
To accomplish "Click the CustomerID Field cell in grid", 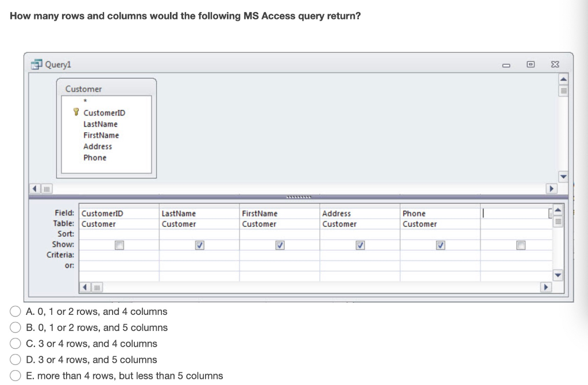I will tap(119, 214).
